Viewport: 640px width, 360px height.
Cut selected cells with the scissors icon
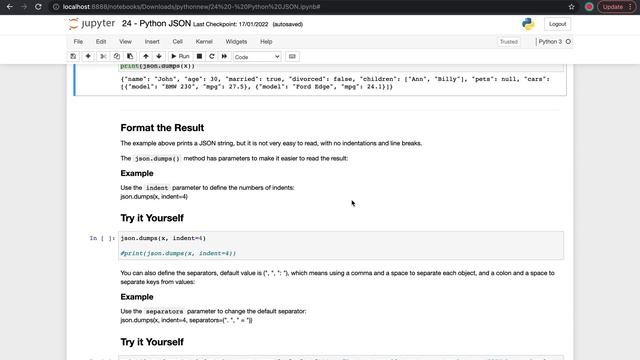pos(103,56)
